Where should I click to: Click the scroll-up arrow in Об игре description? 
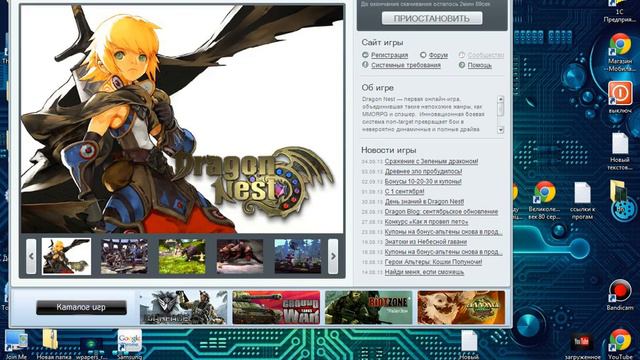500,99
